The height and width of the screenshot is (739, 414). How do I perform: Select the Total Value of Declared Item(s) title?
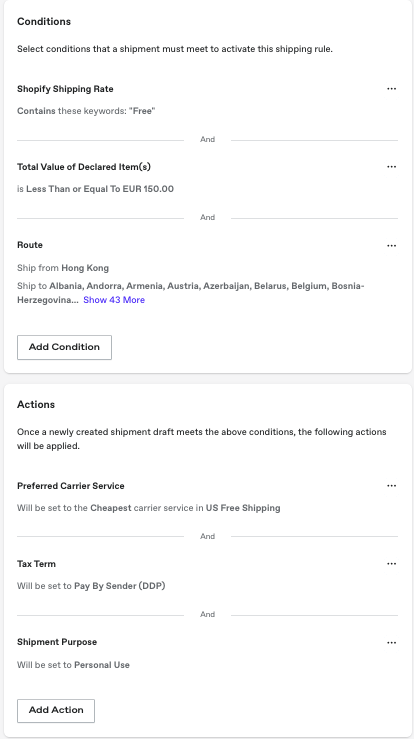click(x=84, y=167)
